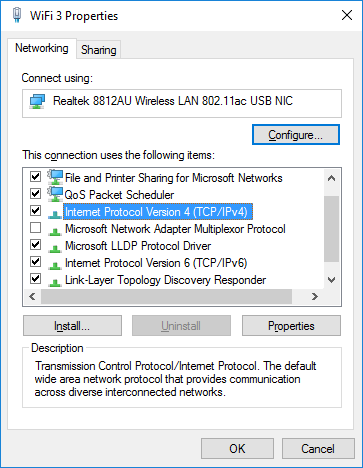Click the File and Printer Sharing icon
Image resolution: width=363 pixels, height=468 pixels.
pos(55,177)
